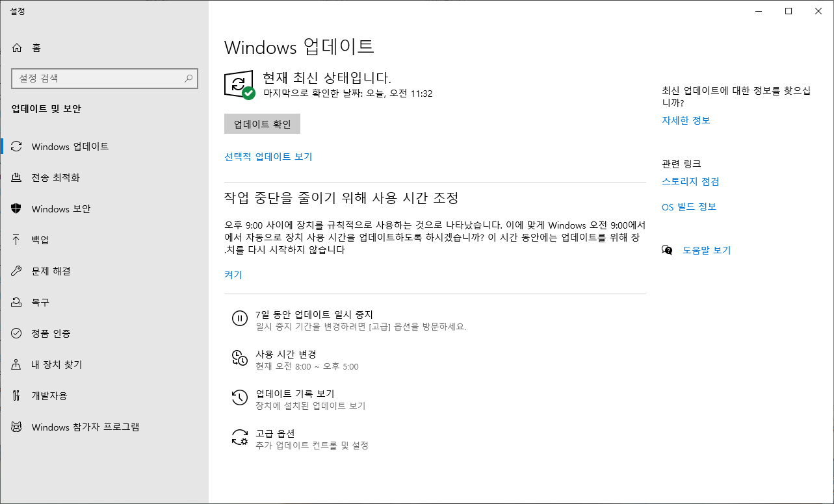Minimize the 설정 window
Screen dimensions: 834x504
[759, 11]
